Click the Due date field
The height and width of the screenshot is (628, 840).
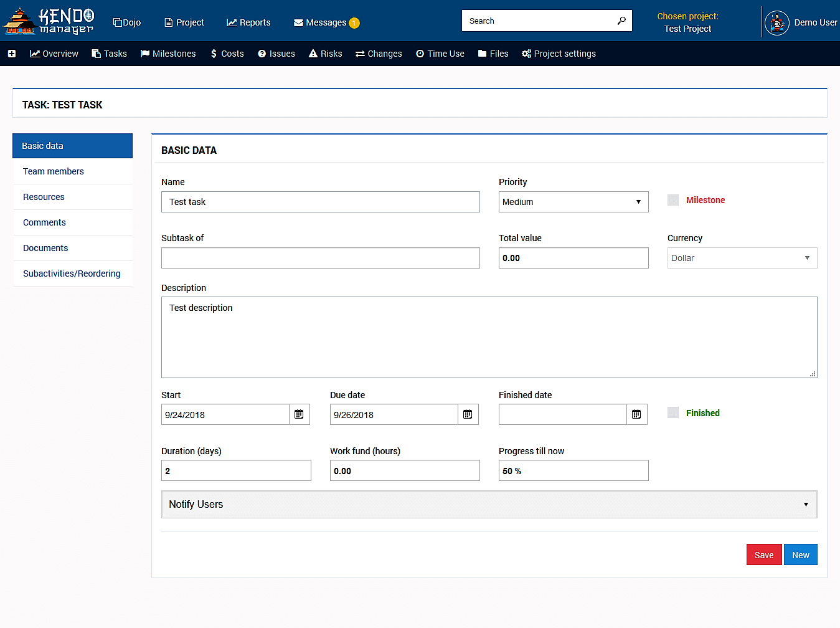coord(394,414)
